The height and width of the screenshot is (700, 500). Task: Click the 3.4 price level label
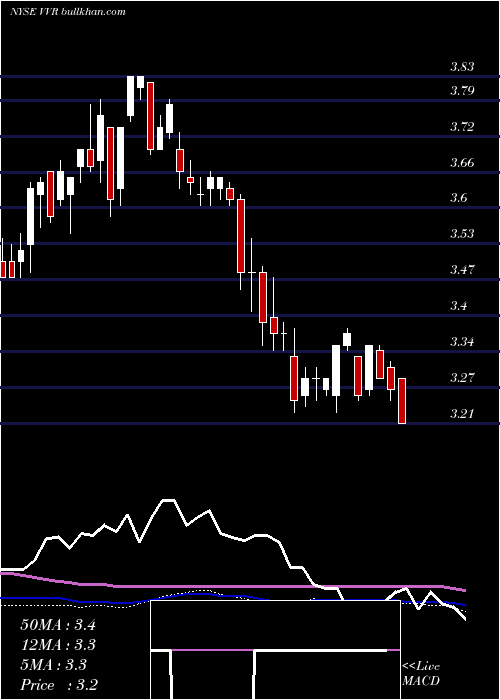(x=459, y=306)
